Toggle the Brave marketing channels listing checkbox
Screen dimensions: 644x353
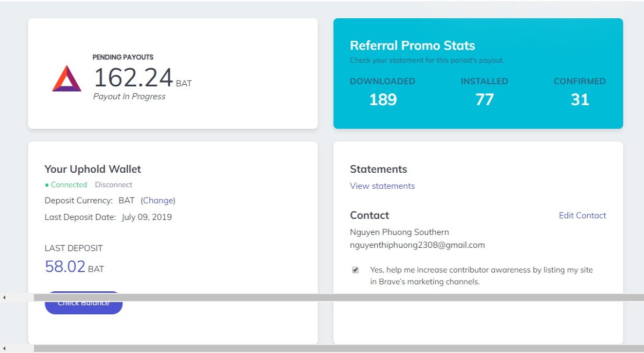355,270
